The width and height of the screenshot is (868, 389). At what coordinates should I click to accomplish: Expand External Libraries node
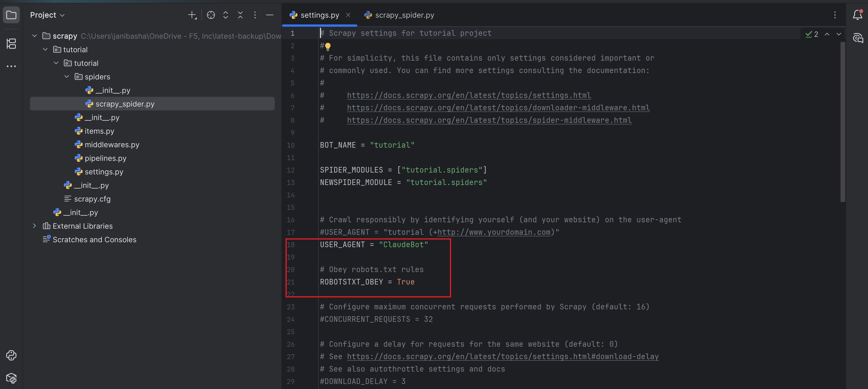[34, 226]
